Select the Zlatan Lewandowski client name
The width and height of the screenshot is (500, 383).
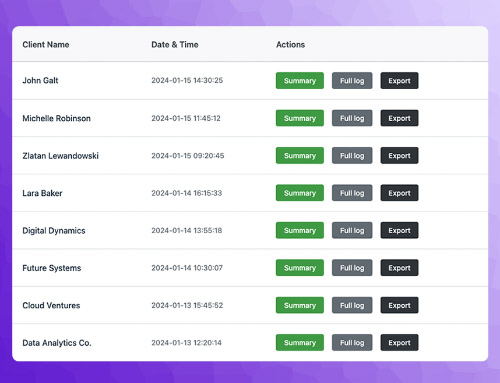(60, 156)
